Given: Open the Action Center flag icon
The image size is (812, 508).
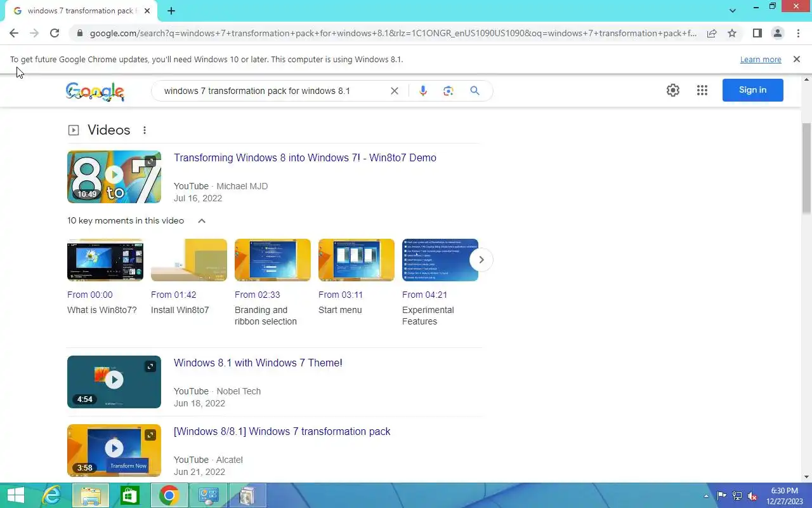Looking at the screenshot, I should (722, 496).
